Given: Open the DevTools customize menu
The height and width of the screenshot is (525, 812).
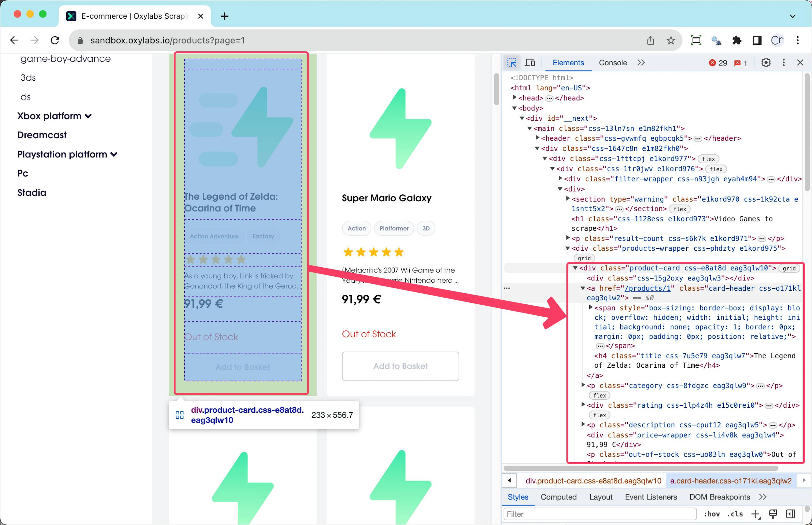Looking at the screenshot, I should 784,63.
